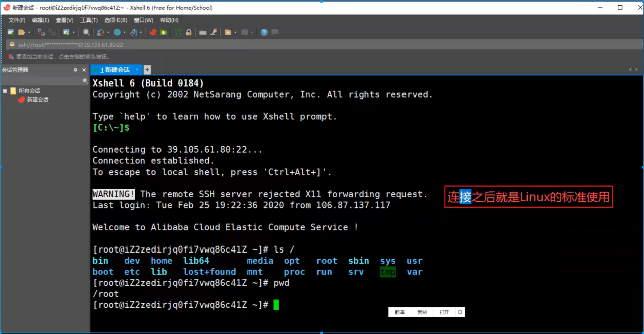Switch to the 1 新建会话 tab
Screen dimensions: 644x334
click(x=115, y=70)
